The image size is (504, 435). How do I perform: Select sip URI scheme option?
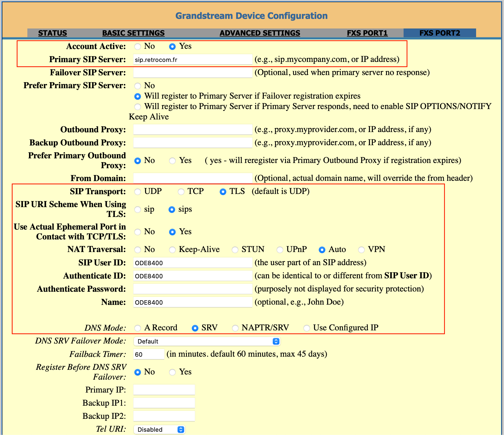coord(138,210)
